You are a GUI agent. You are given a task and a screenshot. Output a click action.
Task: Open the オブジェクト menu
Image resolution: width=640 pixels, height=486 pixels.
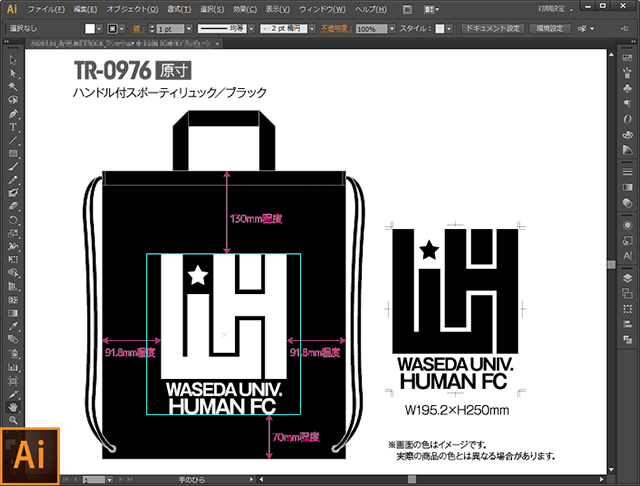coord(132,9)
